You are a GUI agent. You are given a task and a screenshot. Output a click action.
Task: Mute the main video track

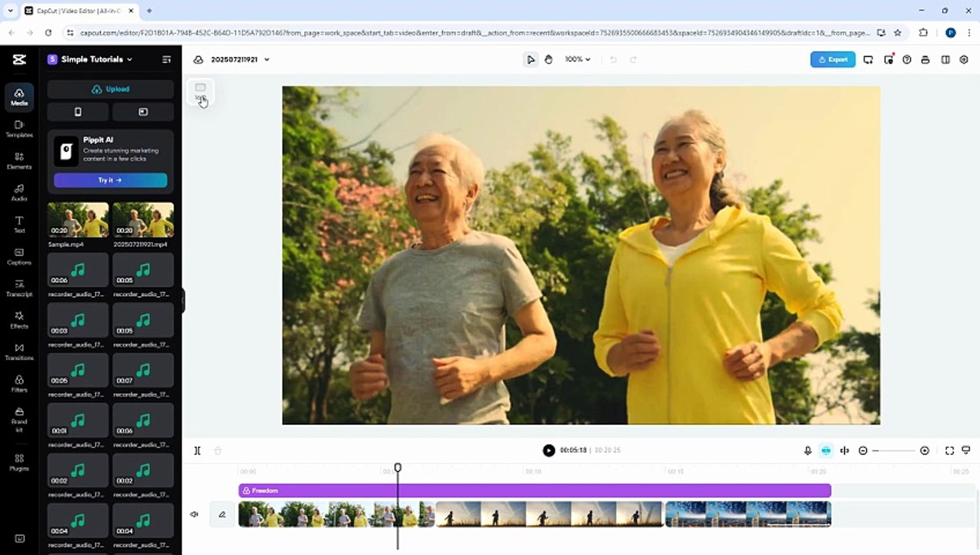click(x=194, y=514)
